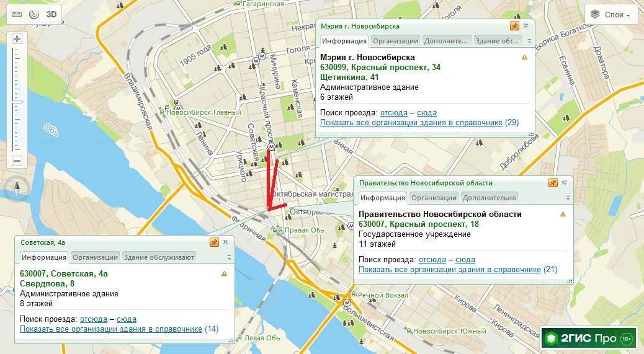The image size is (644, 354).
Task: Click Гагаринская station marker
Action: (239, 4)
